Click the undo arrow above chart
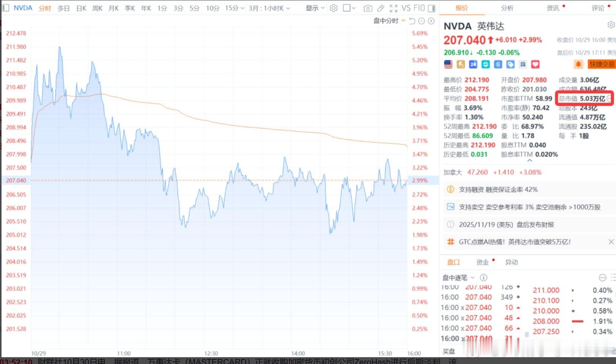616x364 pixels. [x=412, y=21]
